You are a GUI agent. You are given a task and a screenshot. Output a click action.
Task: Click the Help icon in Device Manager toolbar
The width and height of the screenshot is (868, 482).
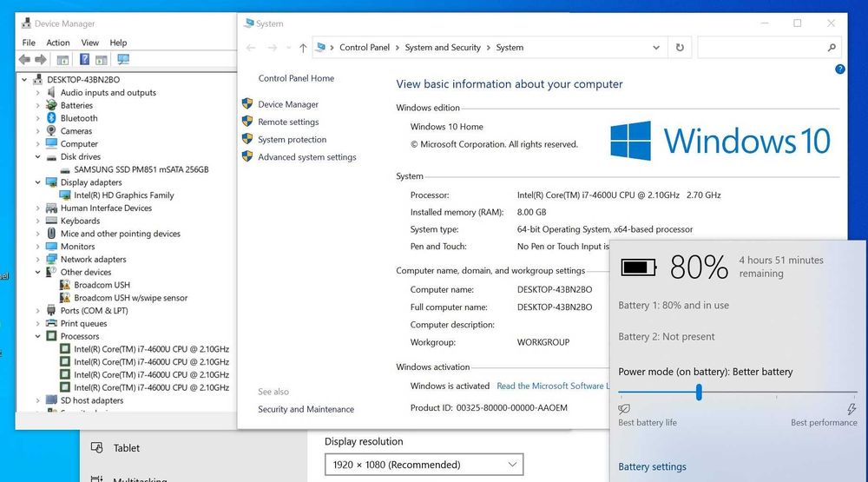(x=84, y=59)
